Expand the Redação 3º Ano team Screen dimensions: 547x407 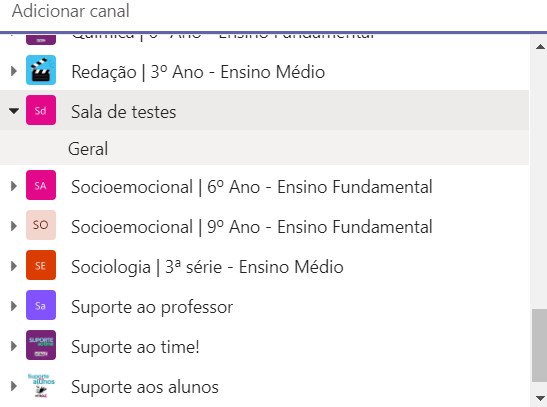click(14, 71)
